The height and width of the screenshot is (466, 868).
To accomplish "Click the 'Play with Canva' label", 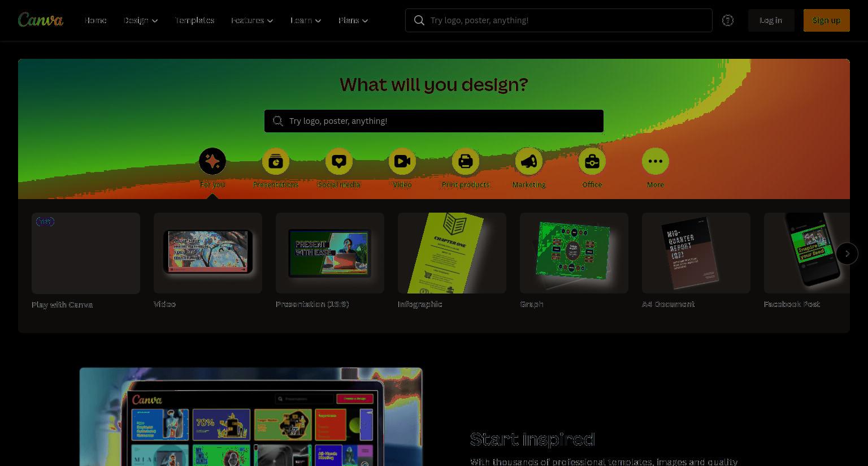I will tap(62, 304).
